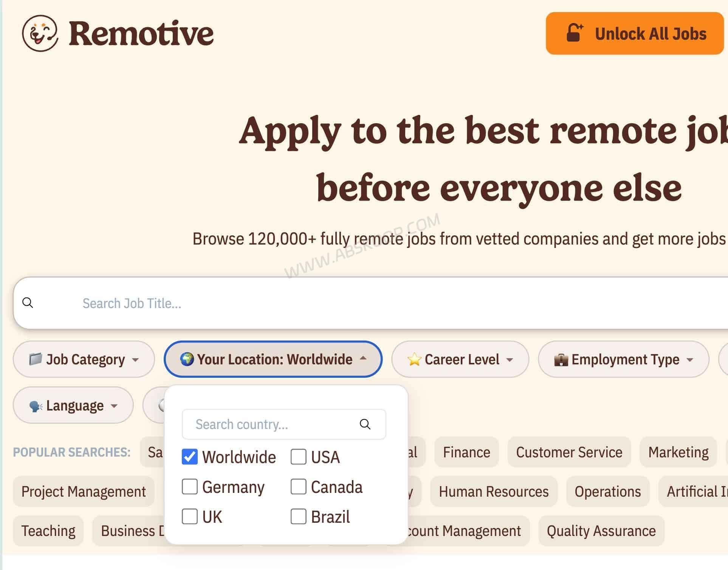Select the Finance popular search
The width and height of the screenshot is (728, 570).
click(x=466, y=452)
